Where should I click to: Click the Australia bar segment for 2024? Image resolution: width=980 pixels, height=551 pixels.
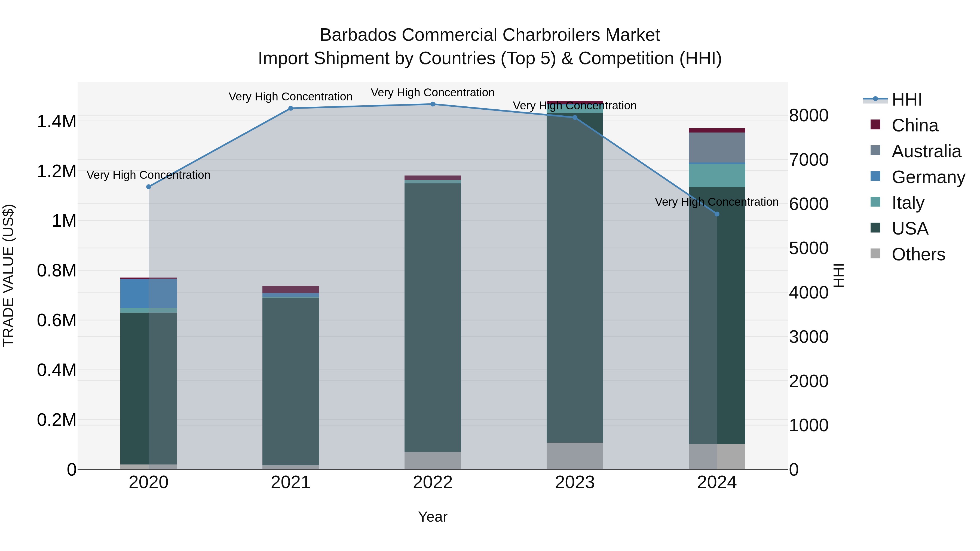click(x=717, y=147)
